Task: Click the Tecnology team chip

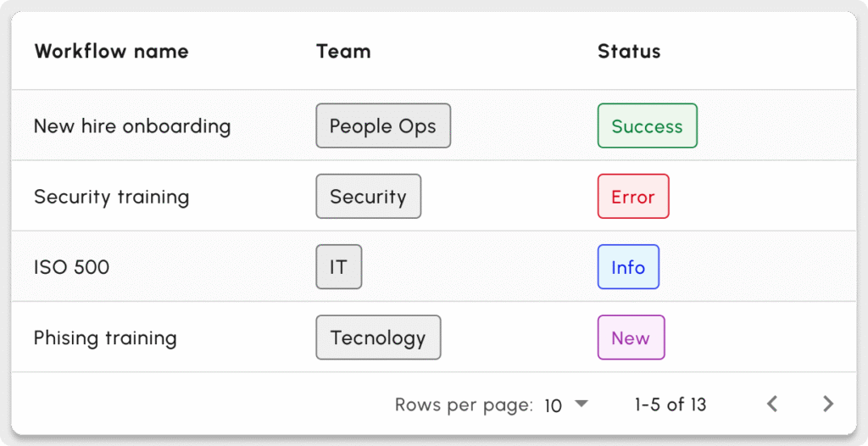Action: (x=378, y=337)
